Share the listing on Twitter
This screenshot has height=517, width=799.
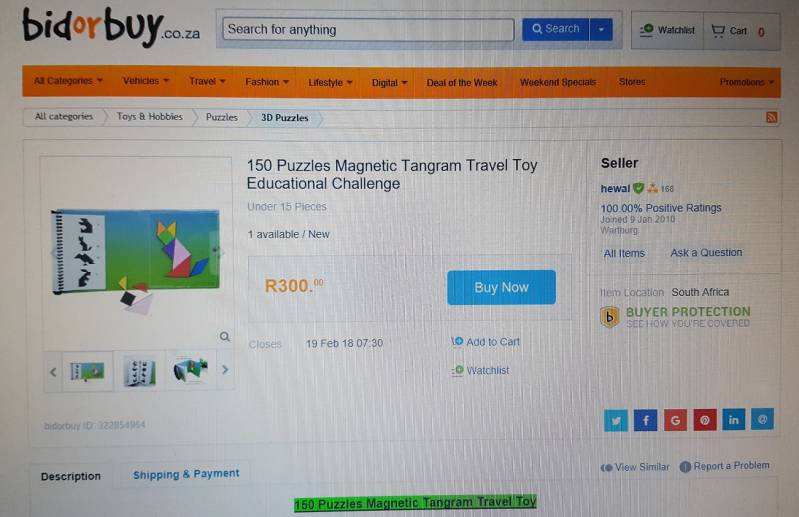point(616,421)
